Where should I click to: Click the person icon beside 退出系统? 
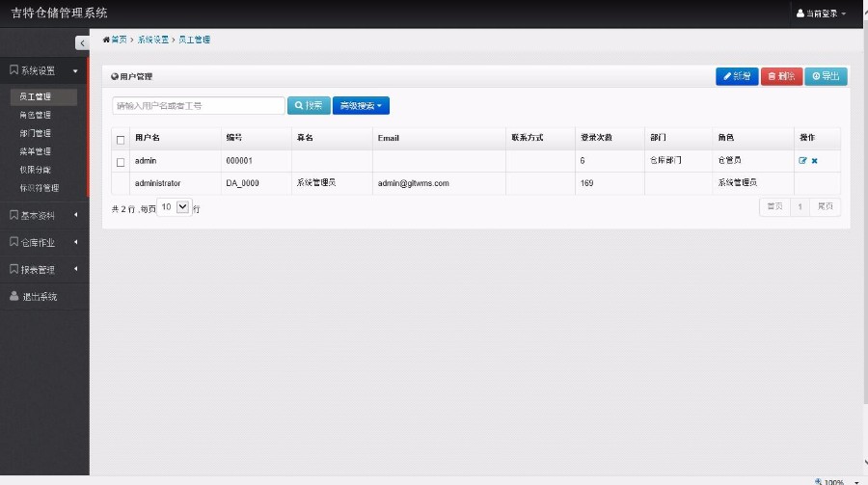coord(14,296)
